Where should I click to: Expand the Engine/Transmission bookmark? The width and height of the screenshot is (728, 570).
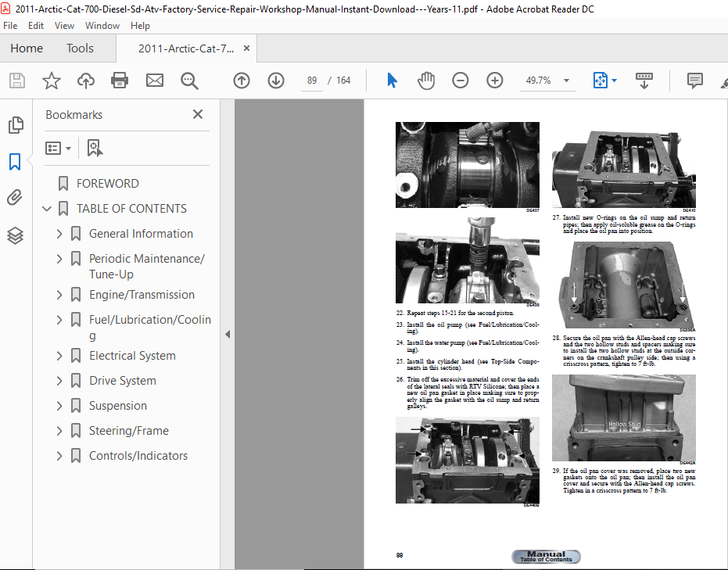tap(59, 295)
